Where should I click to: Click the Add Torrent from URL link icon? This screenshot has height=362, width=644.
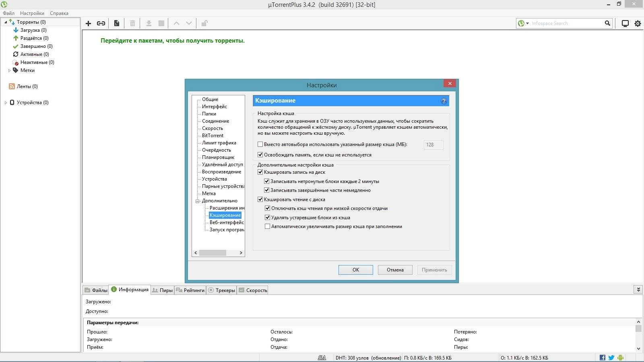click(101, 23)
